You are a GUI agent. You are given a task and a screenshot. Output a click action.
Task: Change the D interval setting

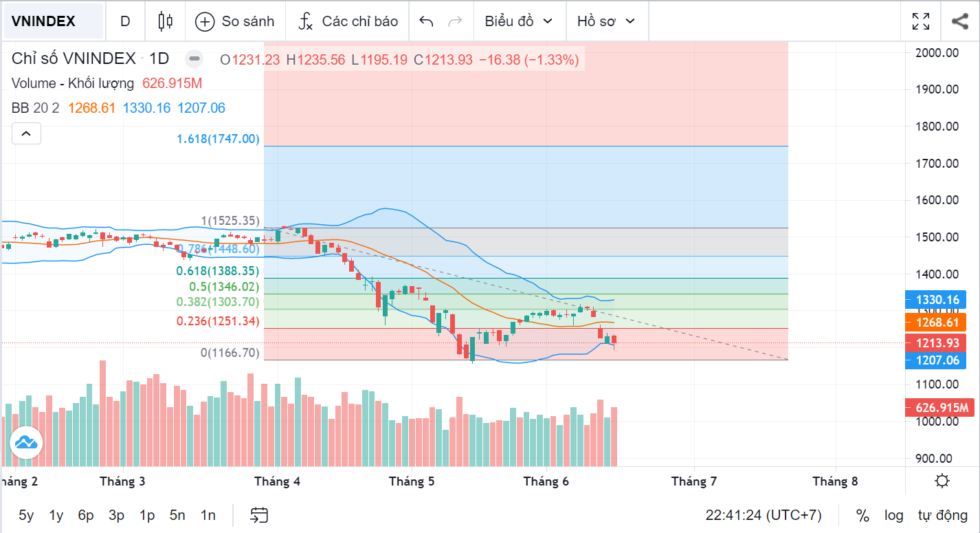click(x=125, y=21)
